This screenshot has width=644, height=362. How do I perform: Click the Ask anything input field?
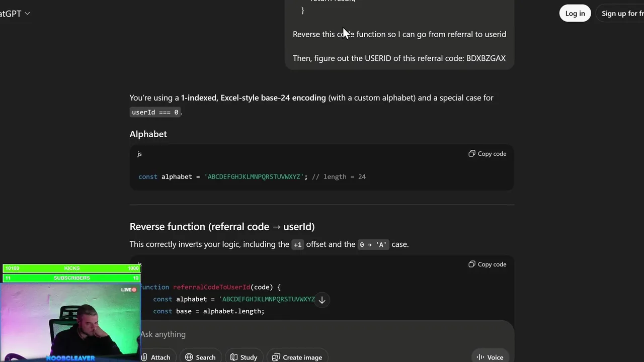pyautogui.click(x=302, y=334)
